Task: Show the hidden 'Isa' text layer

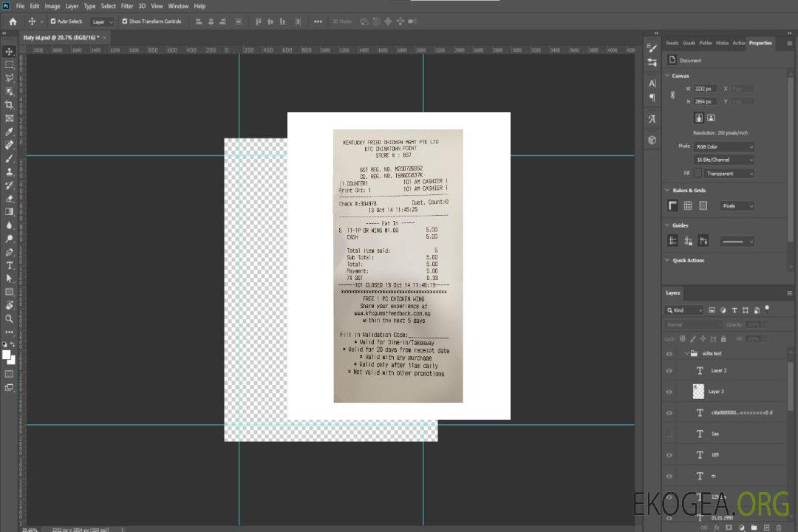Action: click(x=669, y=434)
